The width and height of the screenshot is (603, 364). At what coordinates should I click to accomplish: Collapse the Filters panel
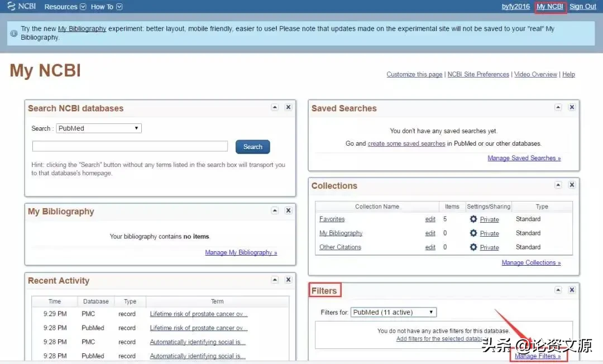(558, 290)
